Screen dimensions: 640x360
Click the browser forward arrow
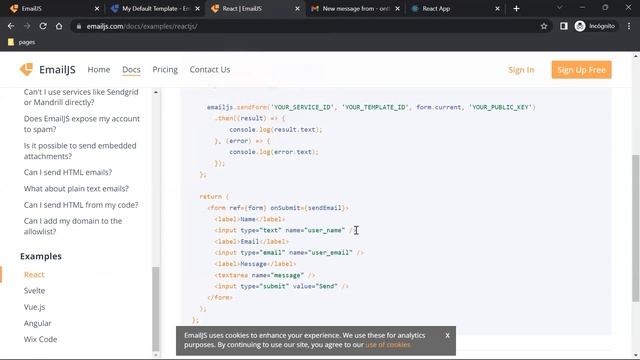(x=27, y=26)
